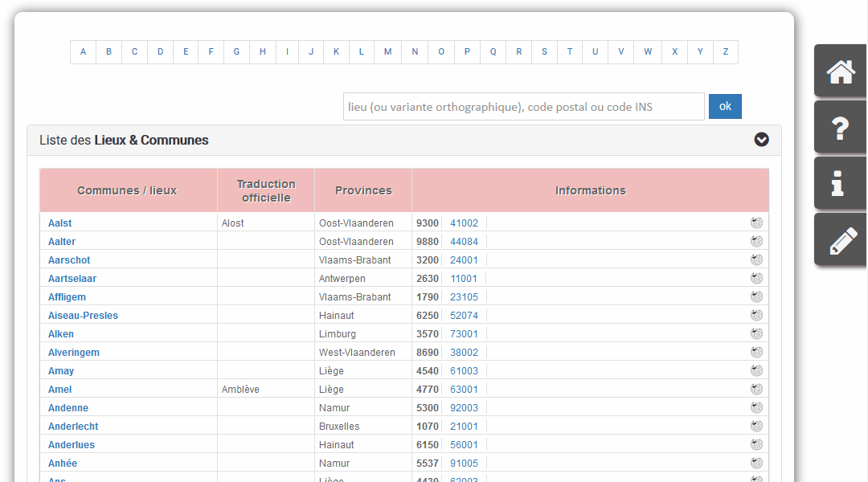Screen dimensions: 868x482
Task: Click the Wikipedia globe icon for Aiseau-Presles
Action: tap(756, 315)
